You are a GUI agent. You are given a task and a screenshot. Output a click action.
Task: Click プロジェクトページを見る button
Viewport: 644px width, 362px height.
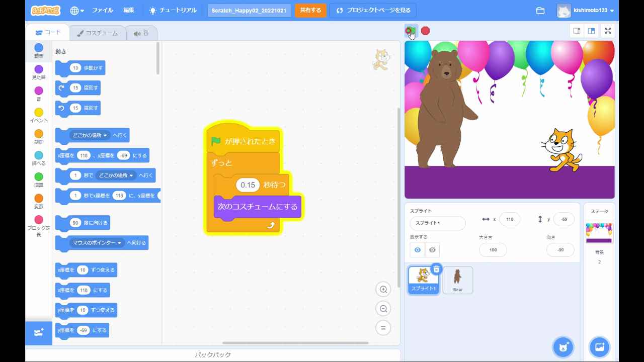[373, 10]
